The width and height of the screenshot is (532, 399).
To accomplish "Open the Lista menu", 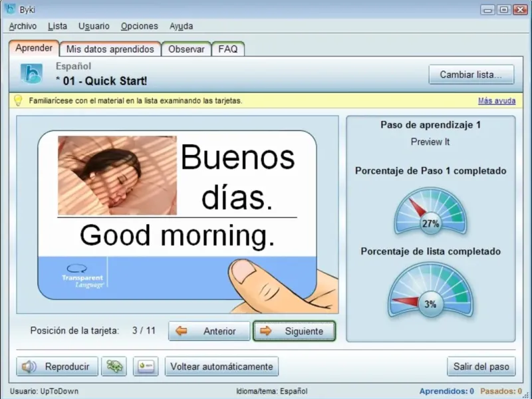I will (57, 26).
